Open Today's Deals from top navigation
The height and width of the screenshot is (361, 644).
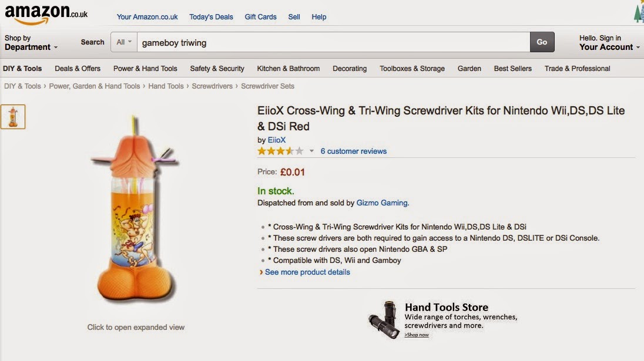click(211, 17)
